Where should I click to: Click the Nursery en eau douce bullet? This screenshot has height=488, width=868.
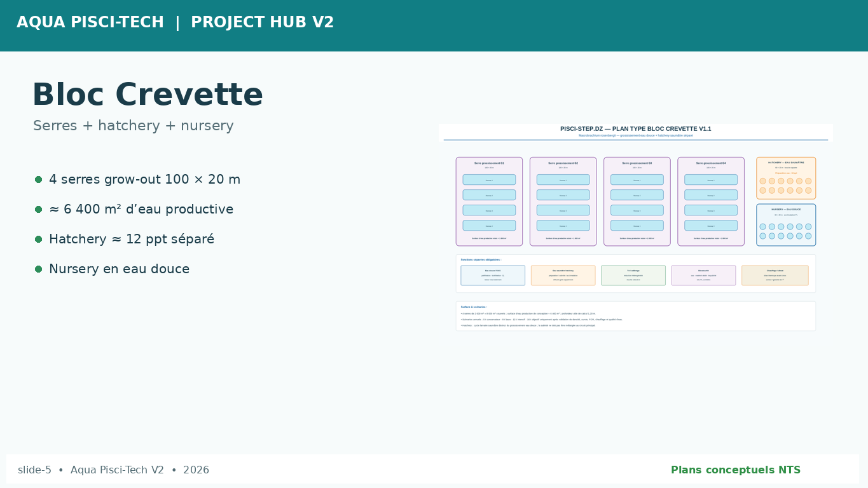tap(119, 269)
